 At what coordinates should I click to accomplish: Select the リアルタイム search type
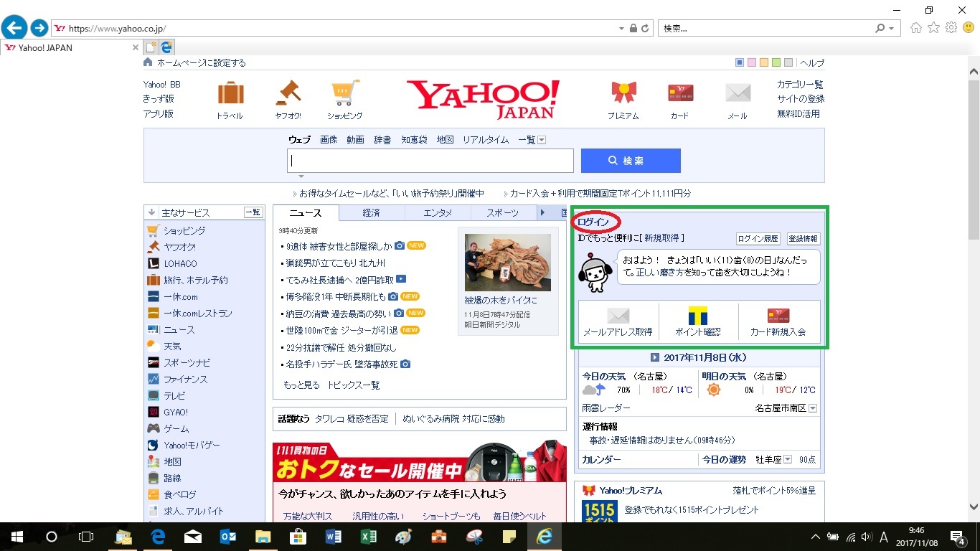pyautogui.click(x=486, y=140)
